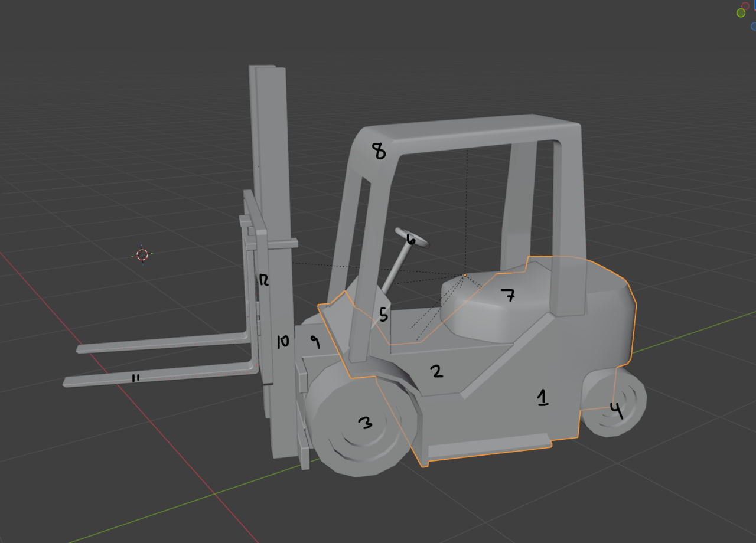Click the green Y-axis dot on the navigation gizmo
756x543 pixels.
tap(741, 12)
